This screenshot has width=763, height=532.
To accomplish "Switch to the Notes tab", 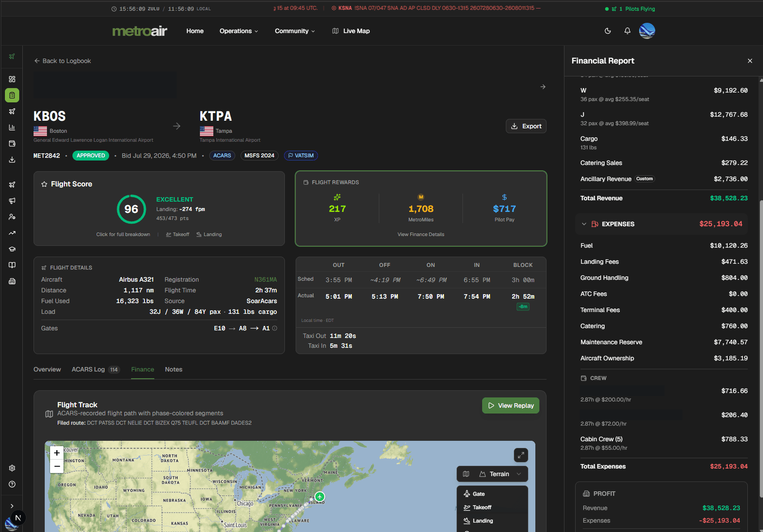I will coord(174,369).
